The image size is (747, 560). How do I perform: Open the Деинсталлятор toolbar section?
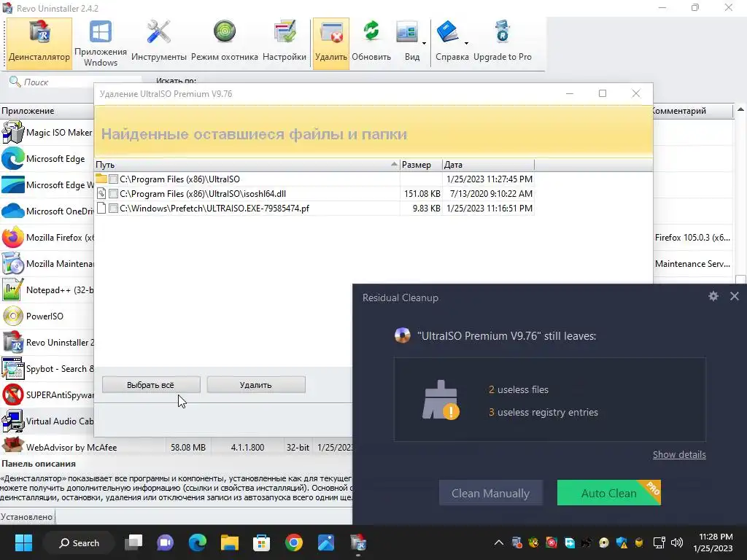pyautogui.click(x=39, y=43)
